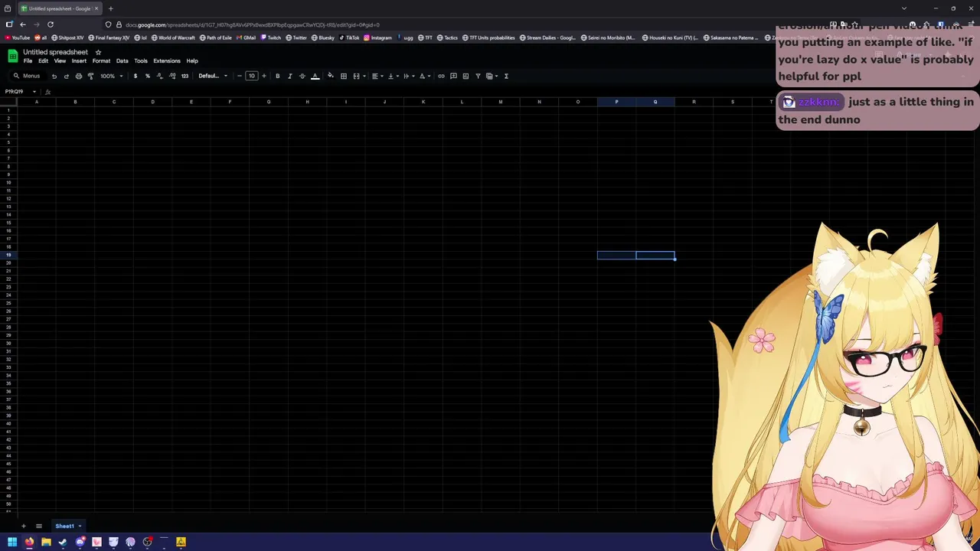Viewport: 980px width, 551px height.
Task: Open the Twitch bookmark
Action: coord(271,37)
